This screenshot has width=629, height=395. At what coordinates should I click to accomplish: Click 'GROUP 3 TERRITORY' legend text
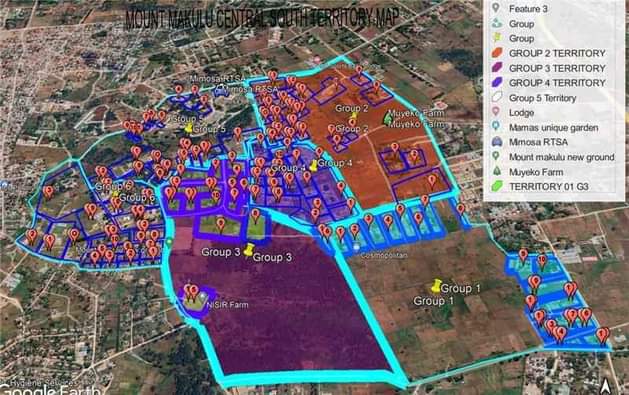tap(557, 68)
